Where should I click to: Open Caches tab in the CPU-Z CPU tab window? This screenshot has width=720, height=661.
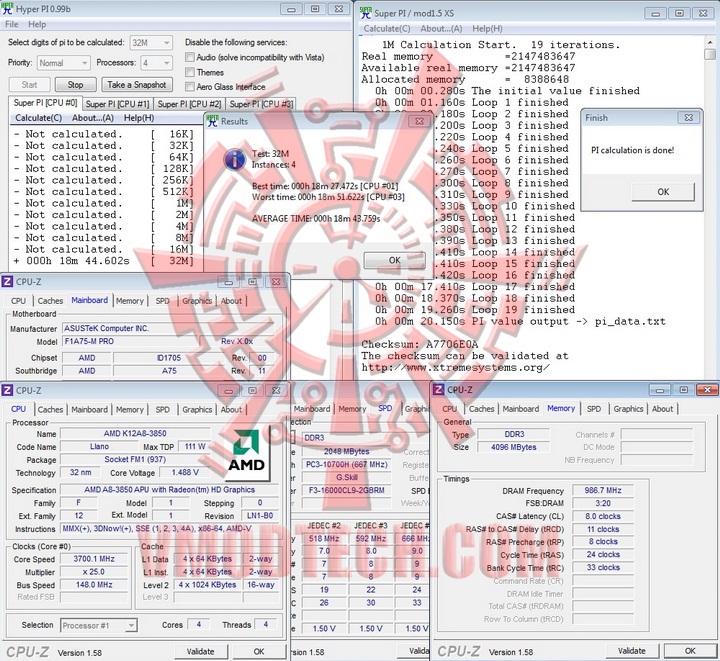click(x=50, y=409)
